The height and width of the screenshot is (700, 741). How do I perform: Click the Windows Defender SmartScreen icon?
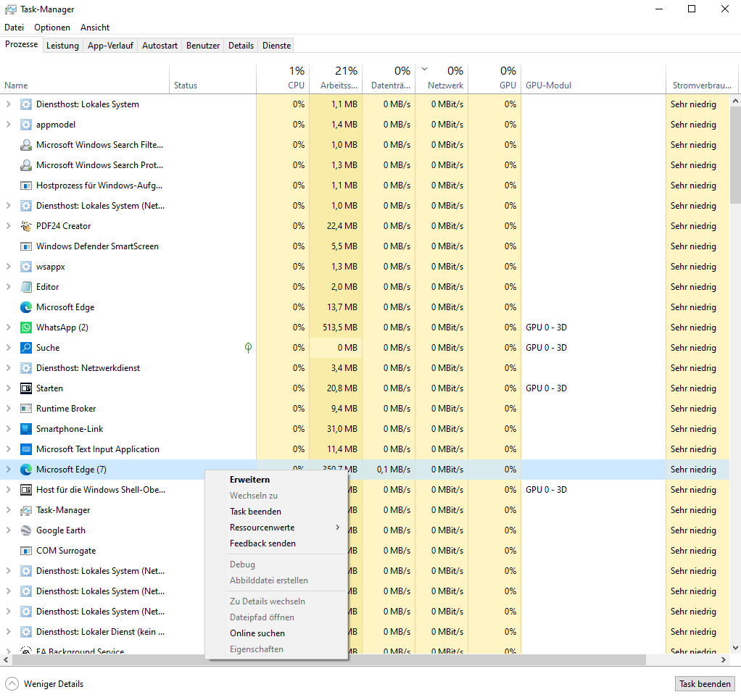(x=26, y=246)
